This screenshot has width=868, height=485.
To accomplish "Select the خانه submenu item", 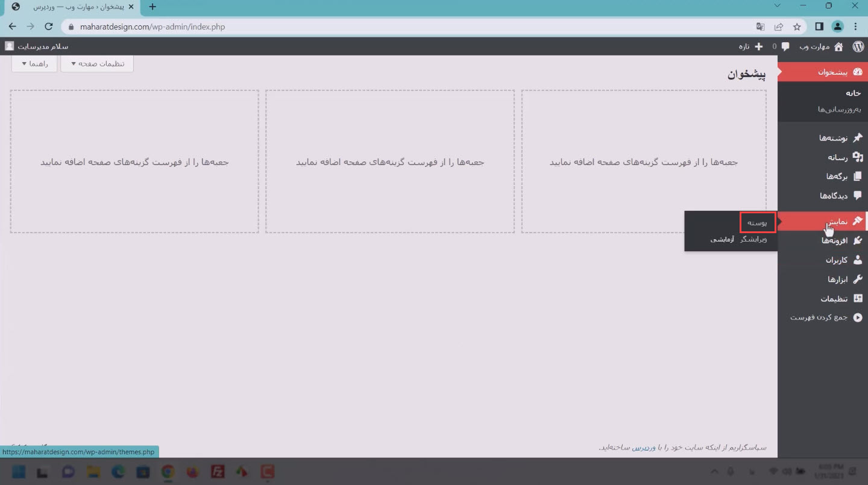I will click(853, 93).
